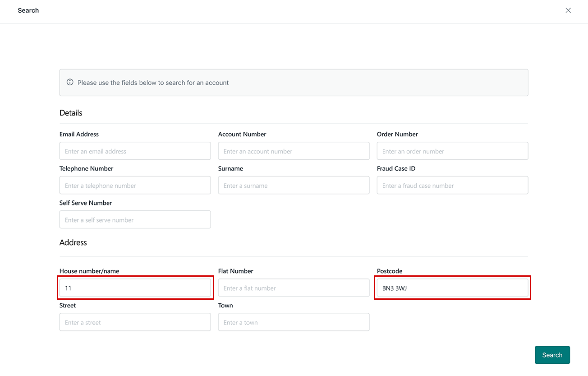Focus the Flat Number input box
The height and width of the screenshot is (376, 588).
294,288
